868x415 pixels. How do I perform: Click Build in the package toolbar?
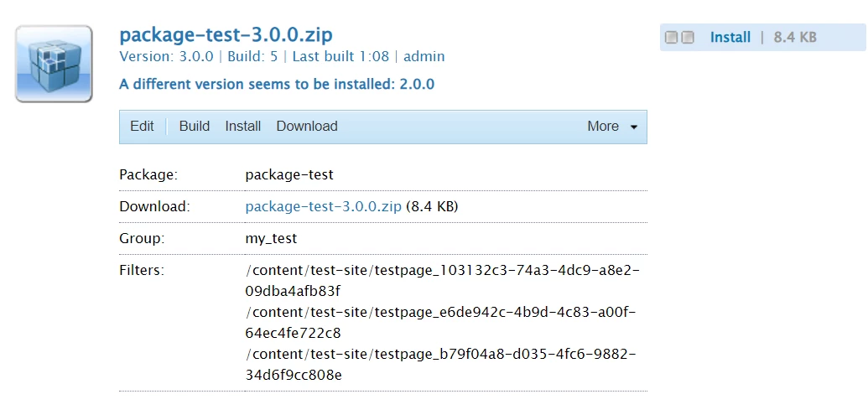tap(194, 127)
